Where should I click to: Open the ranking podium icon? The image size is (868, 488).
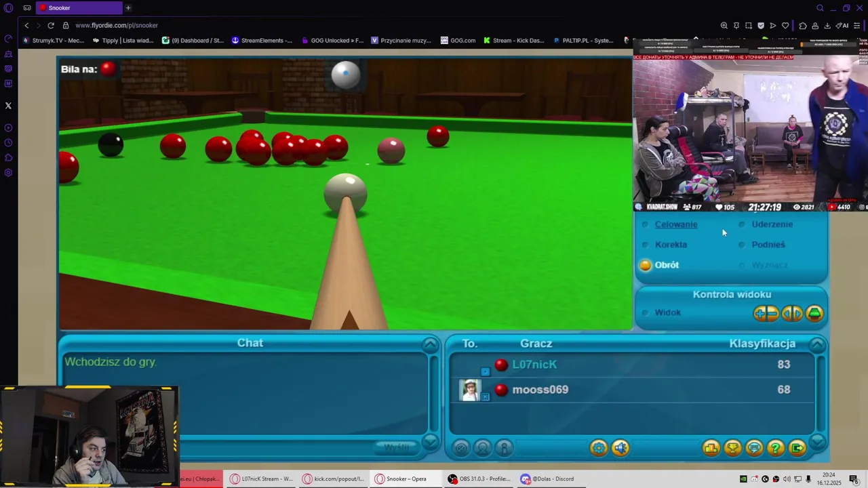point(711,448)
